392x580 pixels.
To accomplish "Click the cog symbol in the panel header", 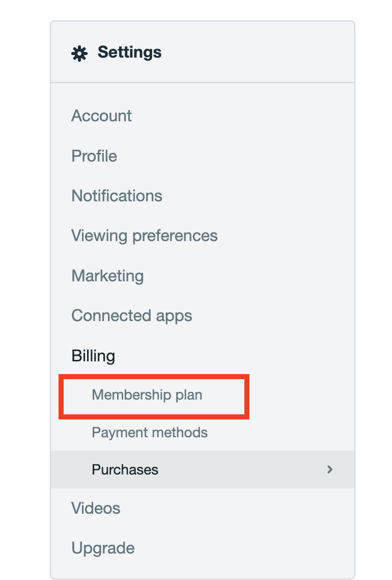I will pos(79,53).
